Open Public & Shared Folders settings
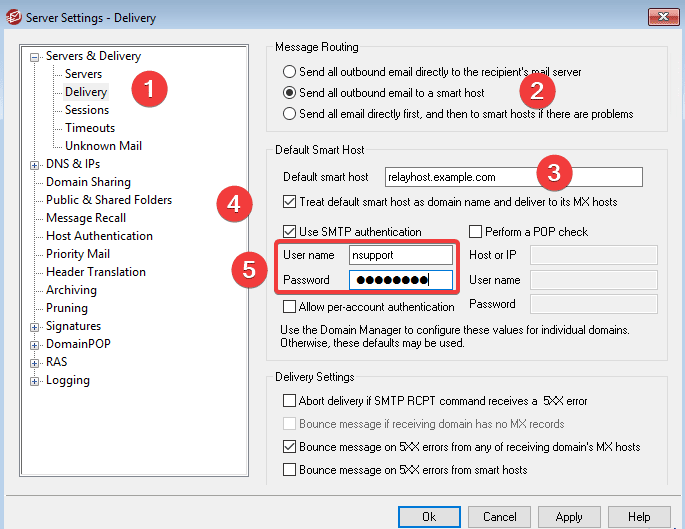The image size is (685, 529). [x=109, y=200]
